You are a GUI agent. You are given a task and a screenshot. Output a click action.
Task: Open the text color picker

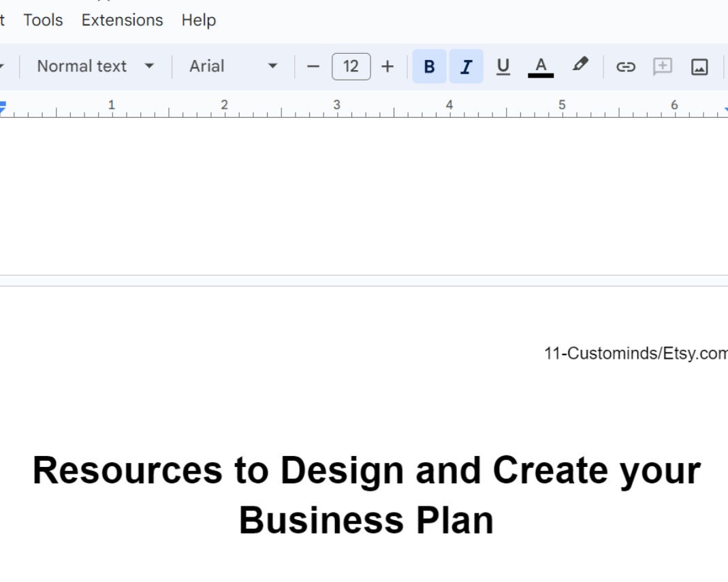click(540, 66)
